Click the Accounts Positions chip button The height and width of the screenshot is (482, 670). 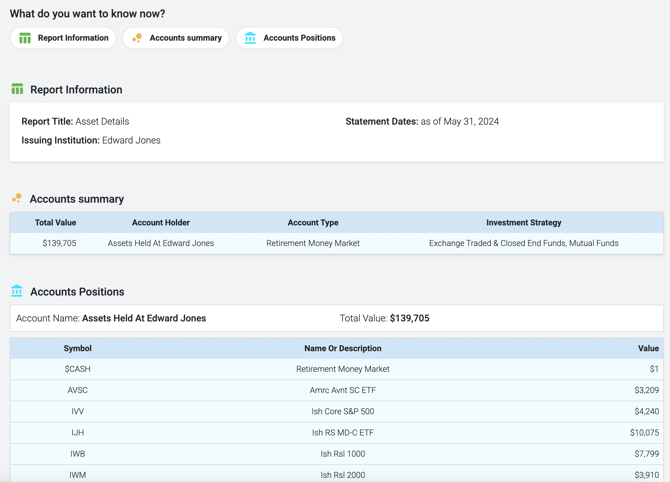point(289,38)
